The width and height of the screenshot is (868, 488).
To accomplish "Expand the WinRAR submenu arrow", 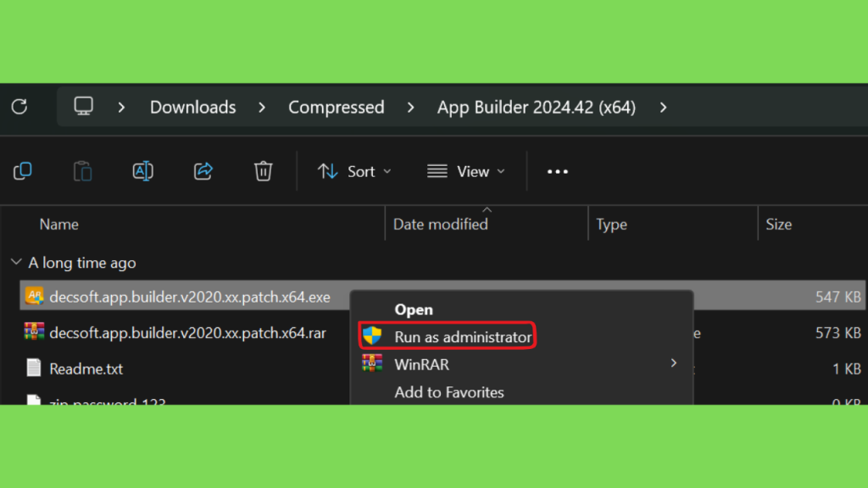I will pos(674,363).
